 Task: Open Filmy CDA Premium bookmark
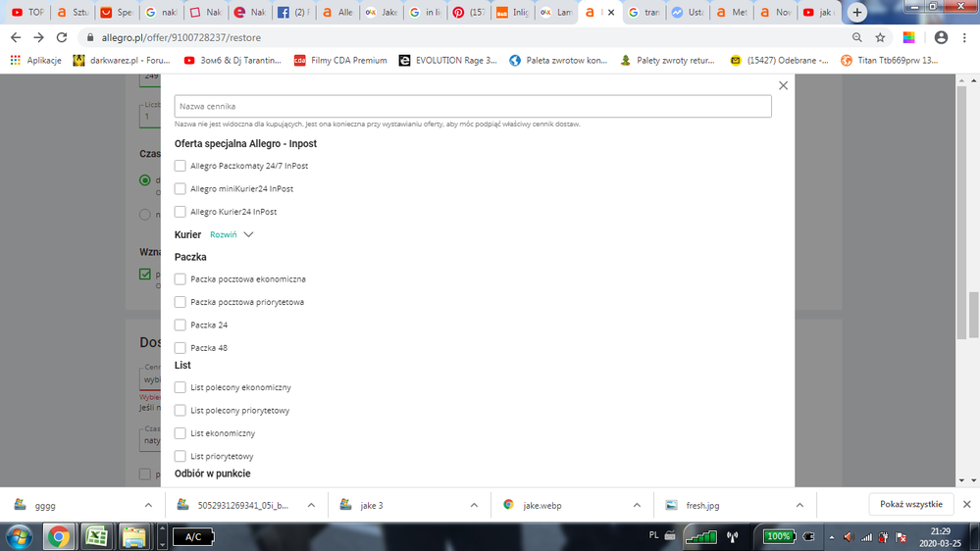point(340,60)
